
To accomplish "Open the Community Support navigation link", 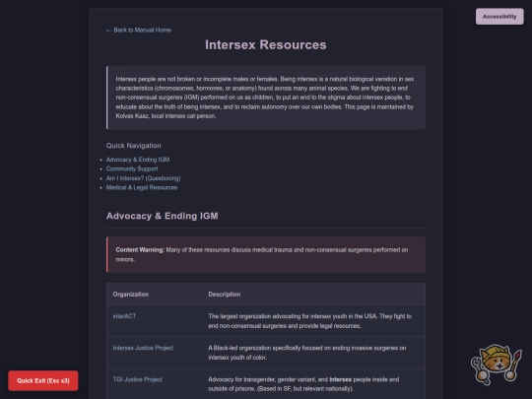I will point(132,168).
